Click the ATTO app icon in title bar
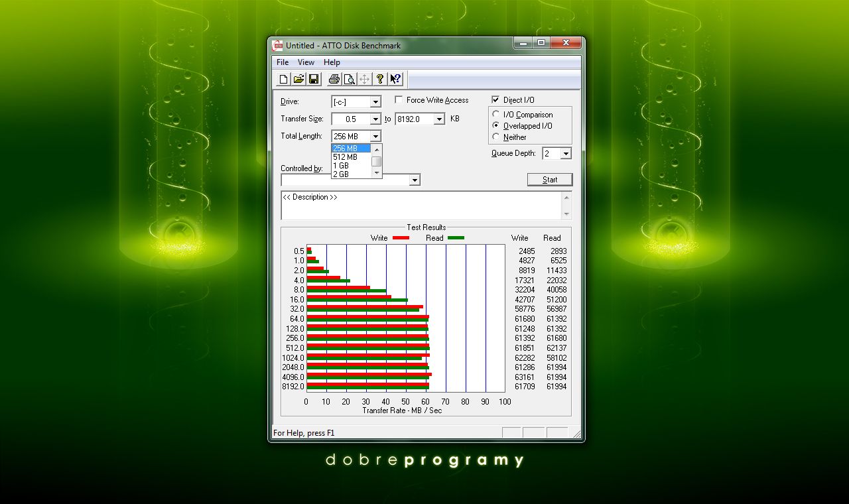This screenshot has height=504, width=849. coord(278,45)
